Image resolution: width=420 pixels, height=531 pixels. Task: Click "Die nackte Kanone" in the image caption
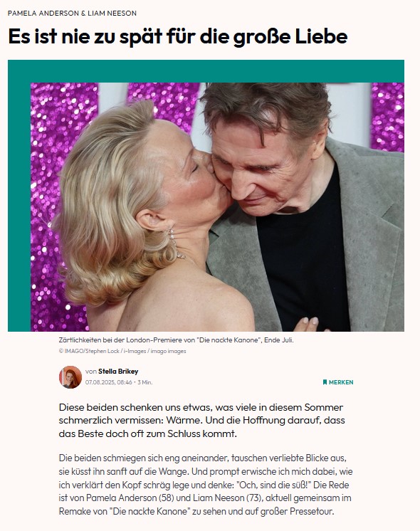point(229,340)
